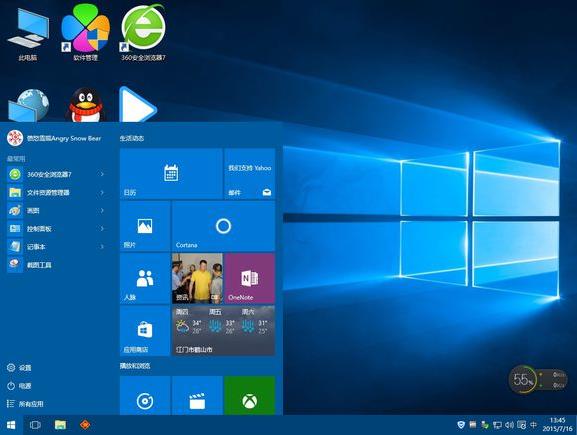Open QQ penguin desktop icon
The image size is (577, 435).
click(85, 105)
